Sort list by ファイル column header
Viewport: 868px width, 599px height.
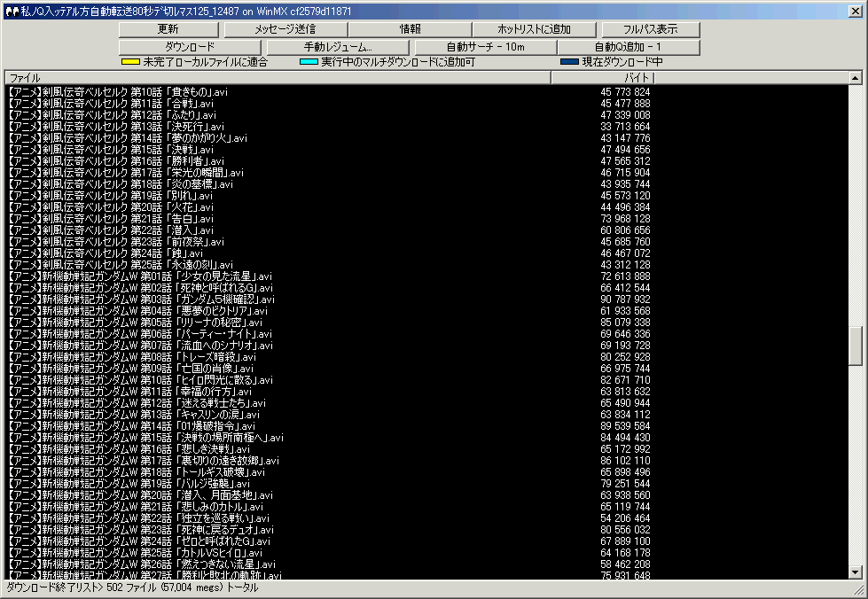coord(277,78)
